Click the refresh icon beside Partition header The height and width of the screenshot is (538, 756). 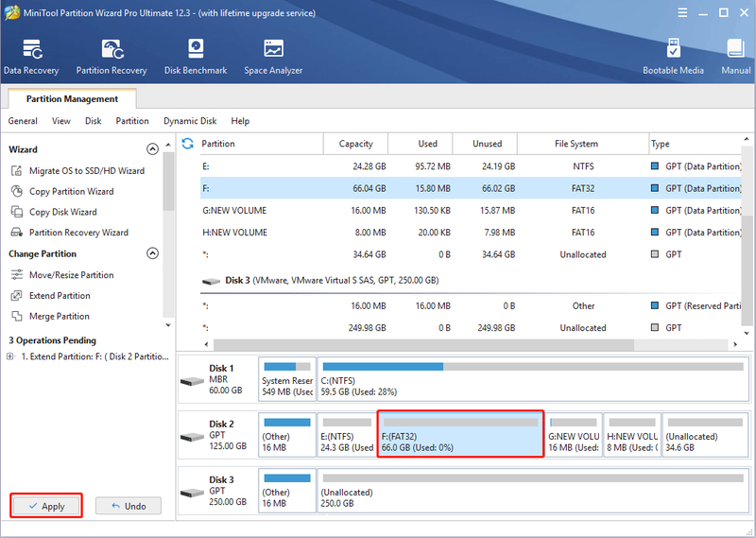tap(187, 144)
